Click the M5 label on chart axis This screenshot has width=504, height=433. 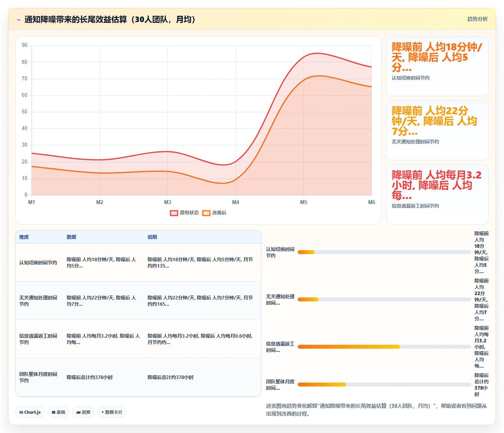coord(304,202)
